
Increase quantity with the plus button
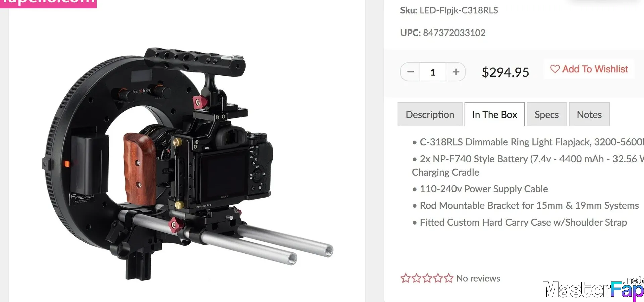(456, 72)
